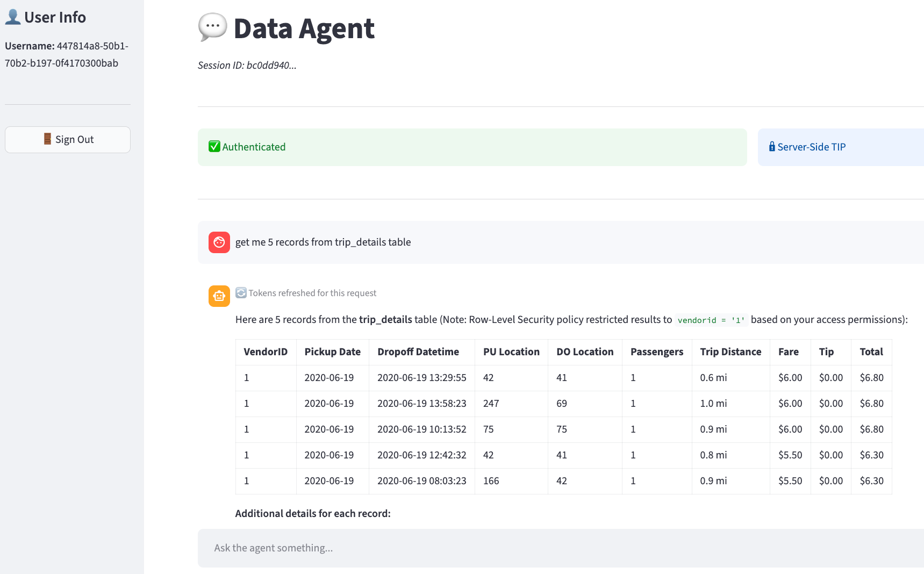
Task: Click DO Location value 69
Action: pyautogui.click(x=562, y=404)
